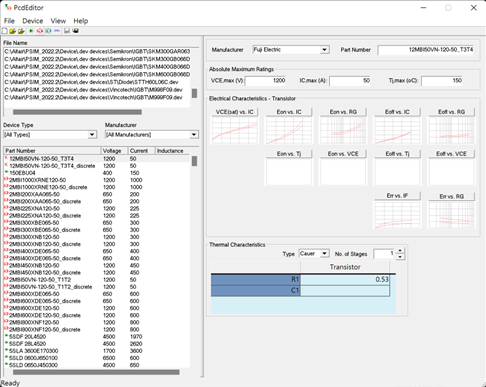The image size is (486, 387).
Task: Click the green icon beside 150EBU04
Action: coord(6,173)
